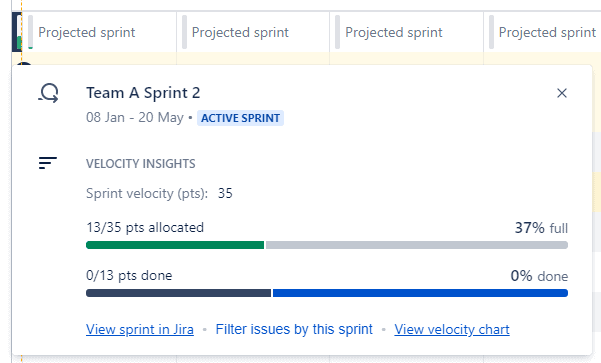Click capacity bar handle of first projected sprint

click(30, 32)
